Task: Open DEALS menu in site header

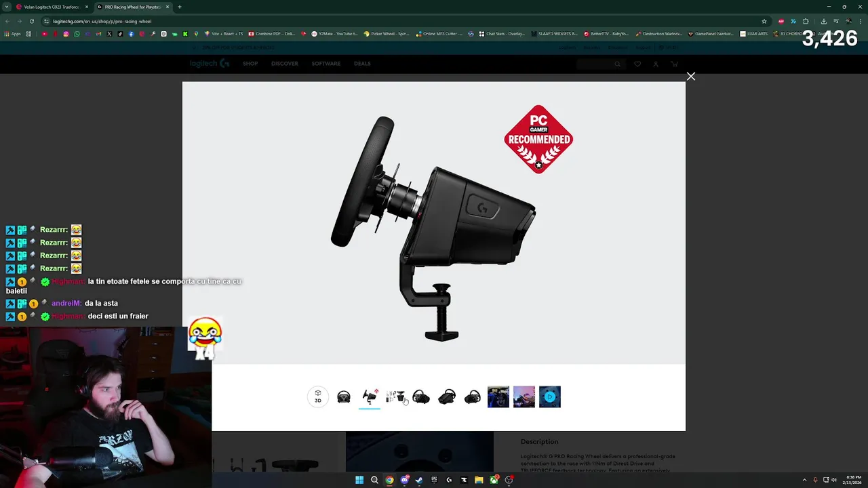Action: [x=362, y=64]
